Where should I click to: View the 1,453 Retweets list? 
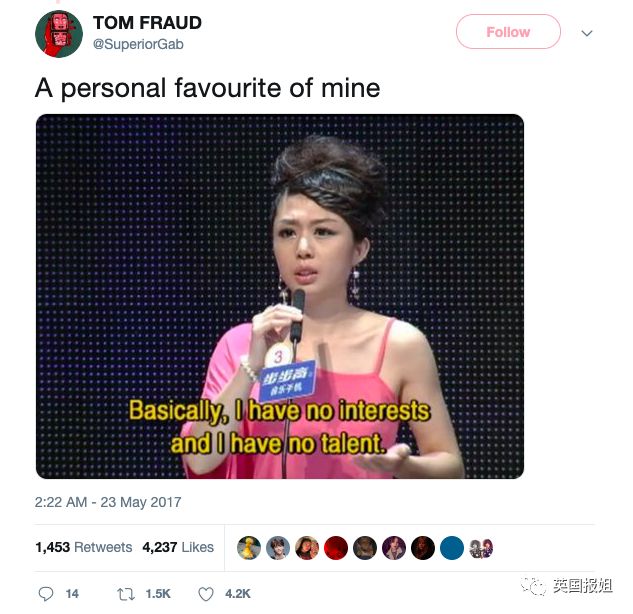tap(84, 547)
